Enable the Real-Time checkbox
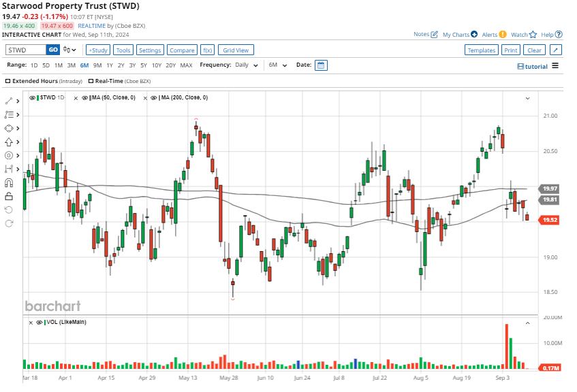 point(91,81)
